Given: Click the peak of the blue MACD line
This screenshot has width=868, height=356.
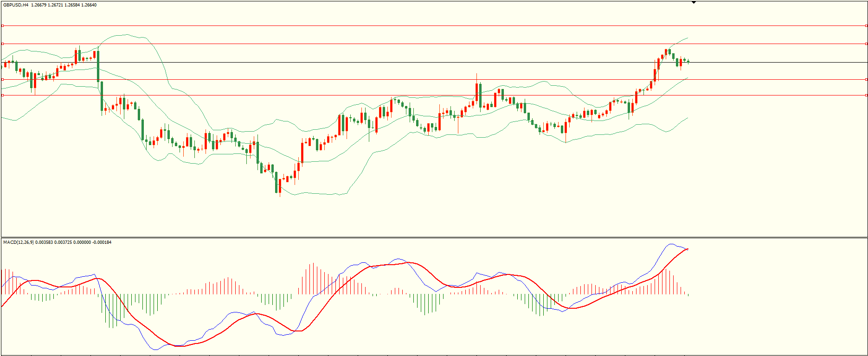Looking at the screenshot, I should pyautogui.click(x=670, y=244).
